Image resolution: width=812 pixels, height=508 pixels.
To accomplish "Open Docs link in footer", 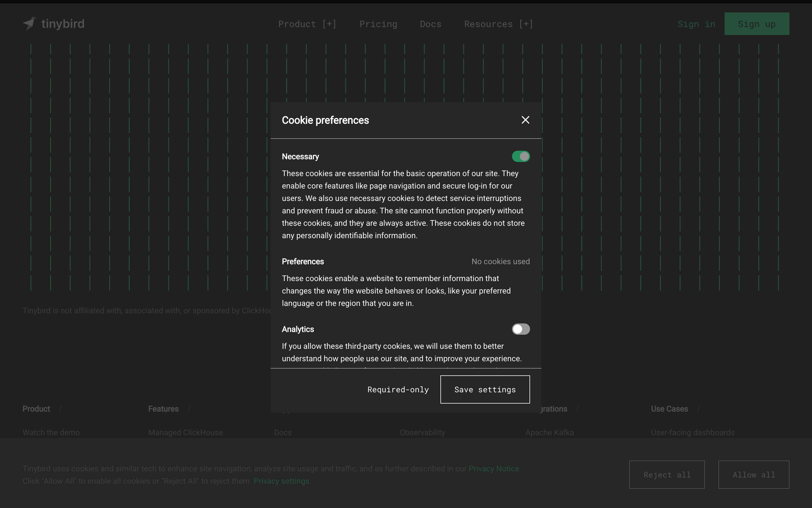I will coord(283,432).
